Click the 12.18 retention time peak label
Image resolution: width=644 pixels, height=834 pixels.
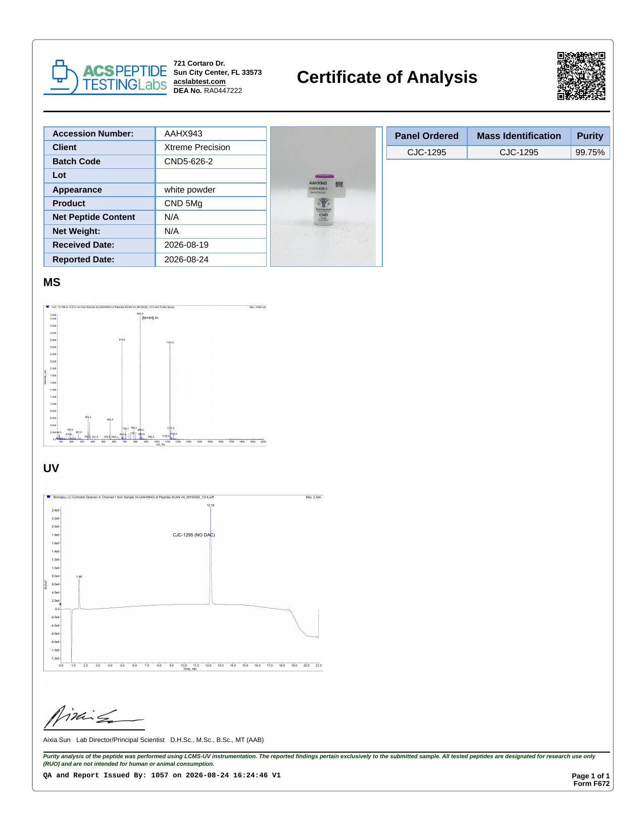211,505
